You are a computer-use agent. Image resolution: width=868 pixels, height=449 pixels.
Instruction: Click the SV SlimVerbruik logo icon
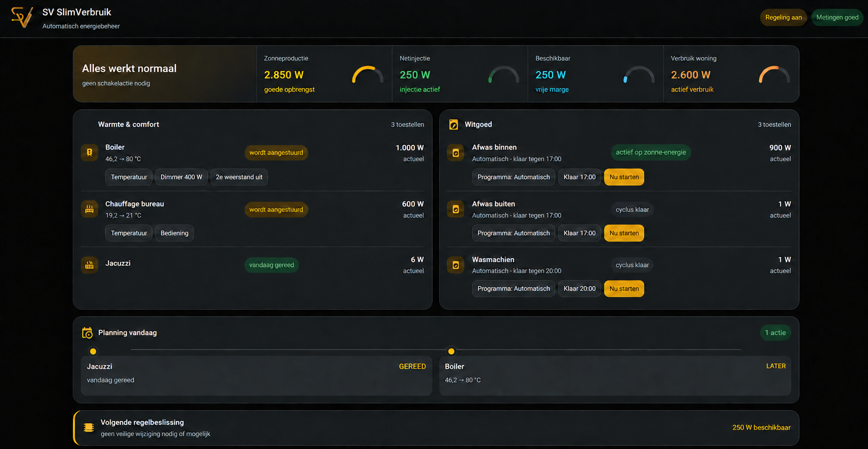coord(22,17)
